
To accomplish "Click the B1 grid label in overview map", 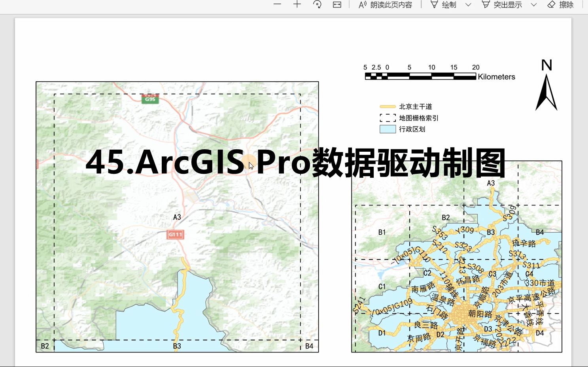I will pyautogui.click(x=382, y=232).
